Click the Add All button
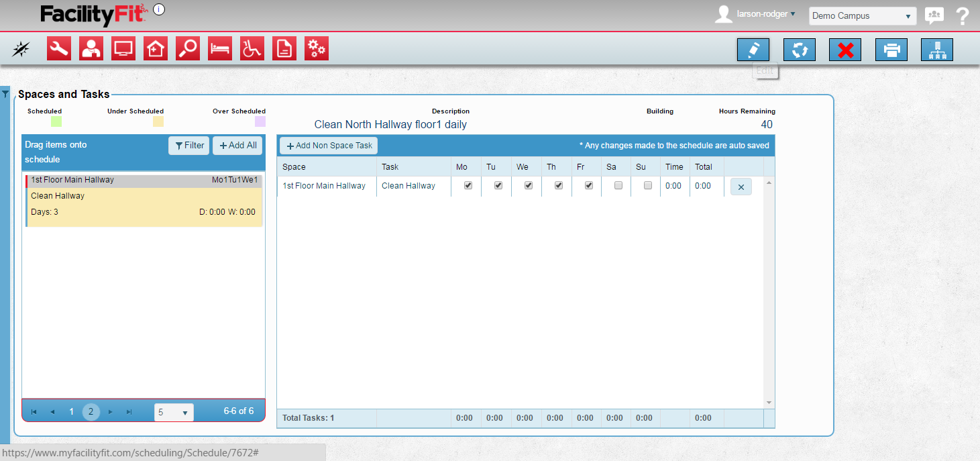980x461 pixels. [x=237, y=146]
